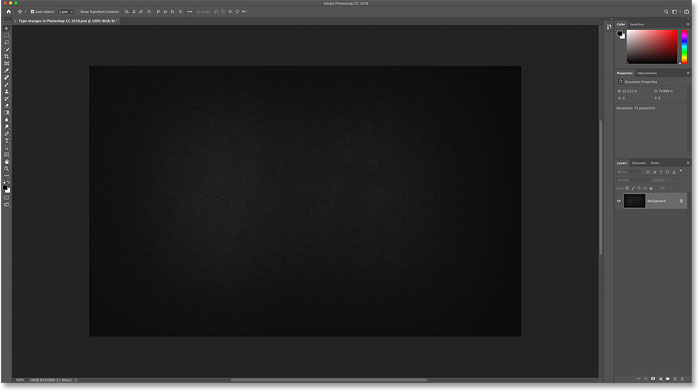This screenshot has width=700, height=392.
Task: Click the horizontal canvas scrollbar
Action: pyautogui.click(x=329, y=380)
